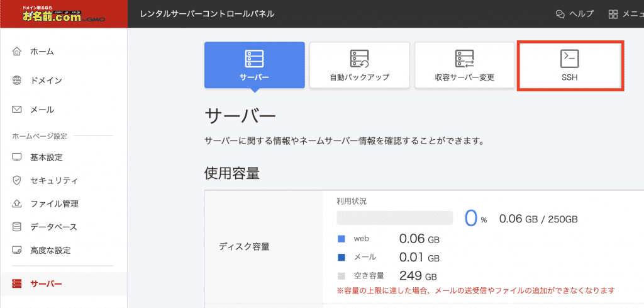Open セキュリティ settings
644x308 pixels.
[x=54, y=181]
